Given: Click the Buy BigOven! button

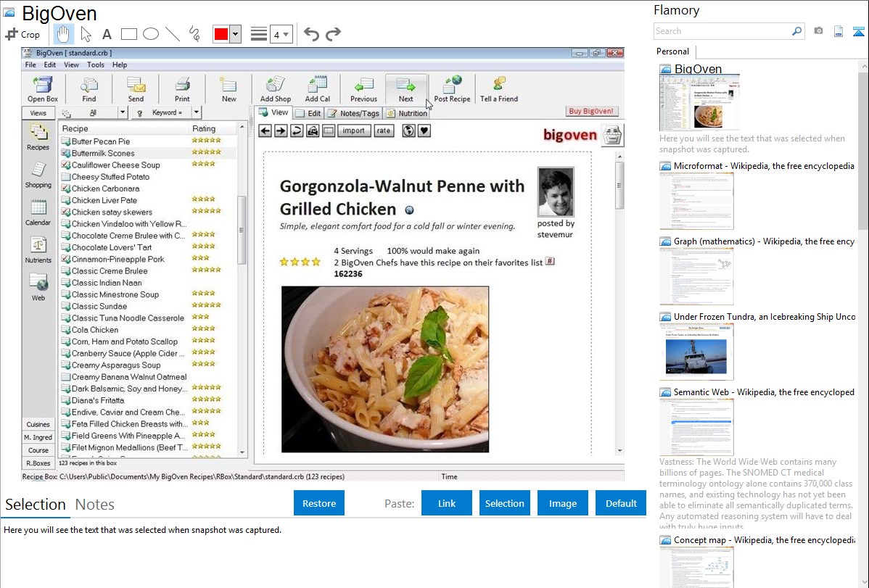Looking at the screenshot, I should 590,111.
